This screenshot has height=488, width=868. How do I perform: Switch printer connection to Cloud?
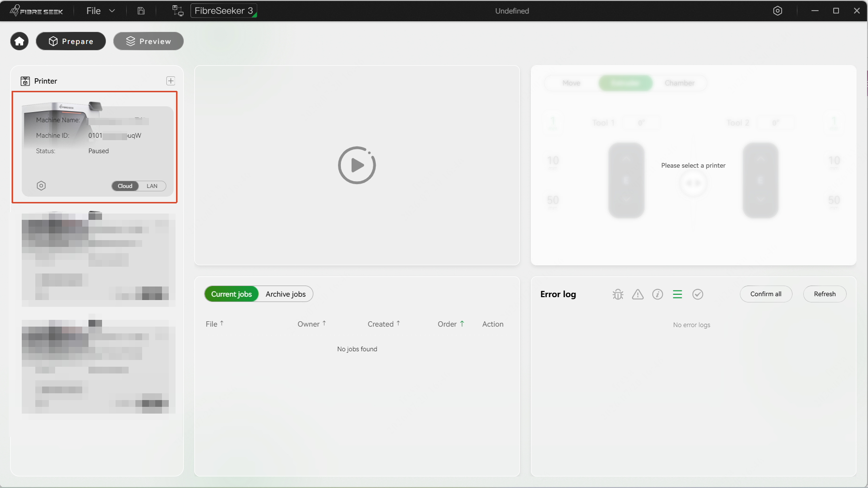[x=125, y=186]
